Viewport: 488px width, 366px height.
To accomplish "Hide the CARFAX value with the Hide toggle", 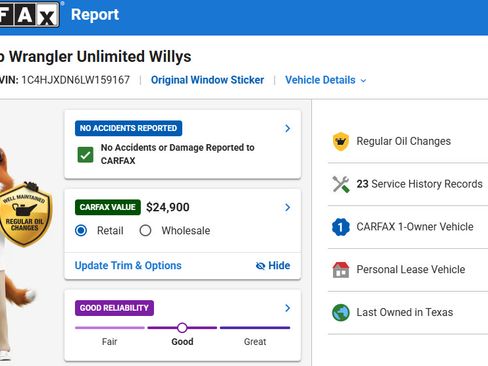I will point(273,265).
